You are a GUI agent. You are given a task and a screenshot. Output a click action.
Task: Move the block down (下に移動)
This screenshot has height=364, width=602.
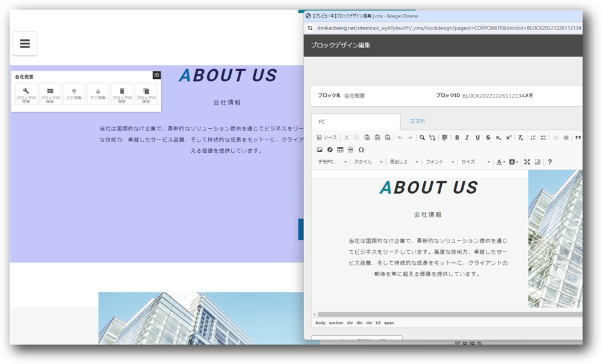pos(98,94)
